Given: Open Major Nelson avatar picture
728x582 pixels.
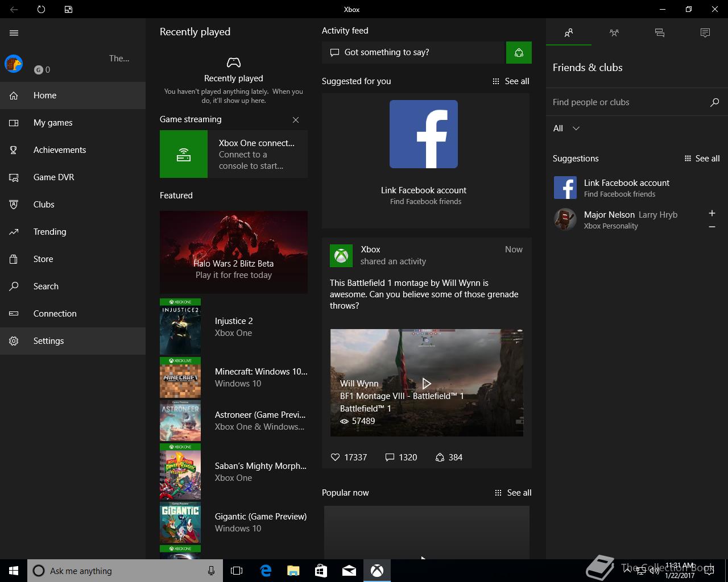Looking at the screenshot, I should pyautogui.click(x=565, y=219).
